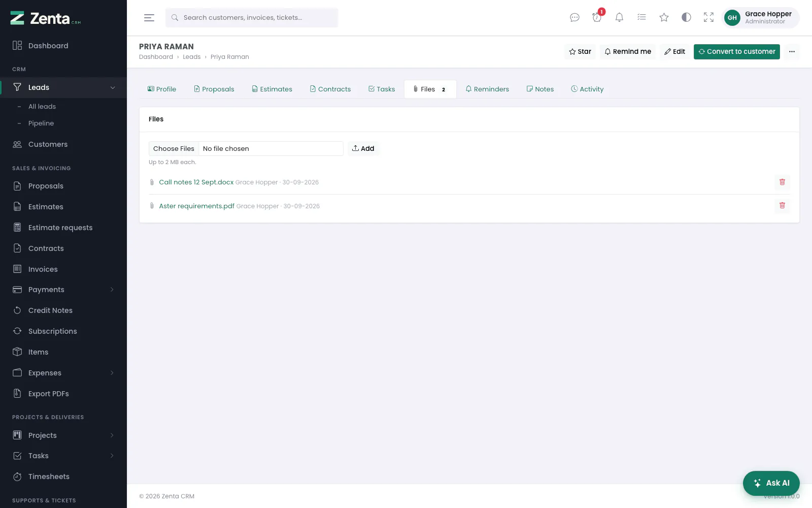Switch to the Activity tab
The width and height of the screenshot is (812, 508).
(x=587, y=89)
